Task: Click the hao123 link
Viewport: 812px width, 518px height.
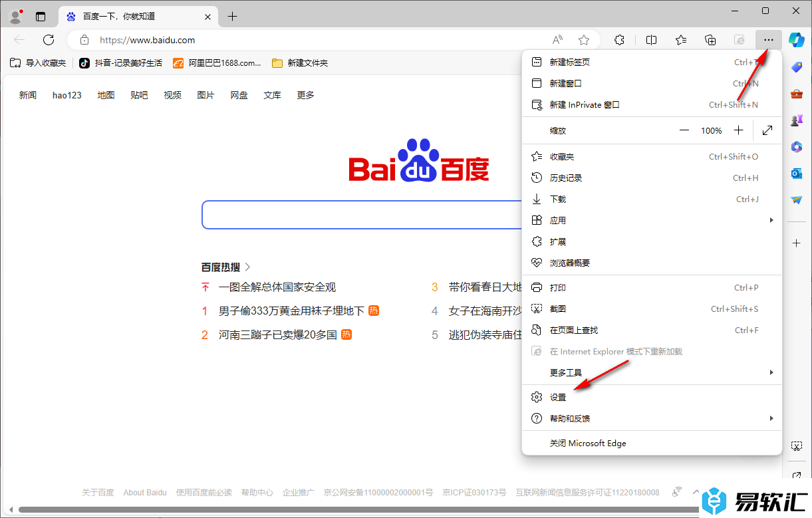Action: pyautogui.click(x=67, y=95)
